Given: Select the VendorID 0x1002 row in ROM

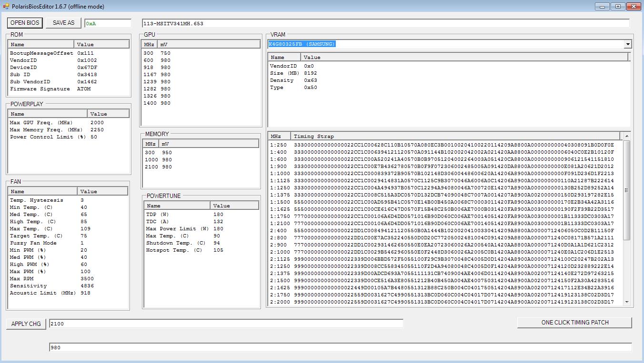Looking at the screenshot, I should [69, 60].
